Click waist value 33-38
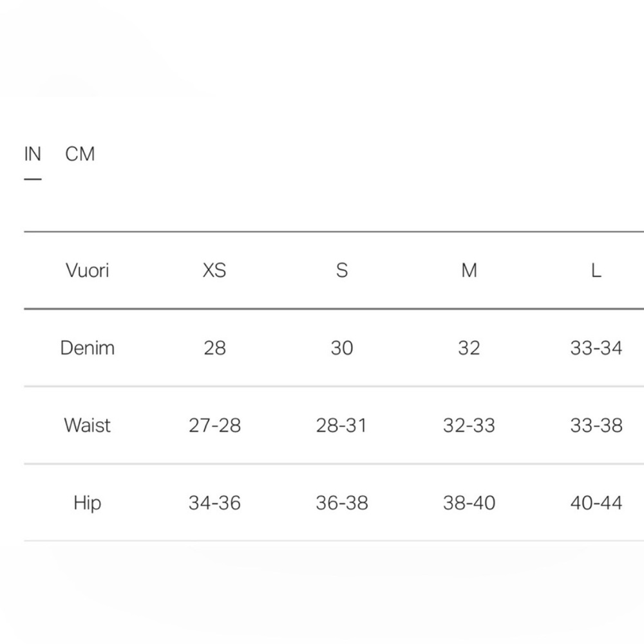 click(x=596, y=426)
